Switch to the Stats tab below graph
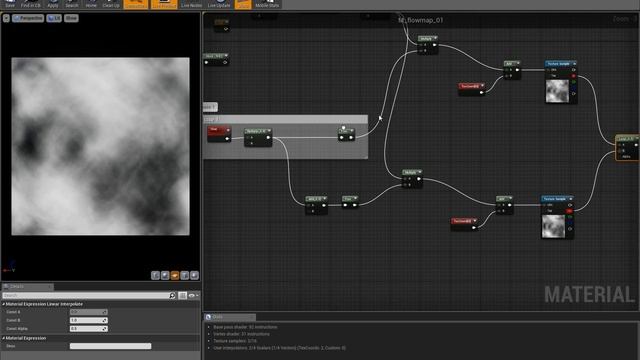The width and height of the screenshot is (640, 360). click(229, 317)
